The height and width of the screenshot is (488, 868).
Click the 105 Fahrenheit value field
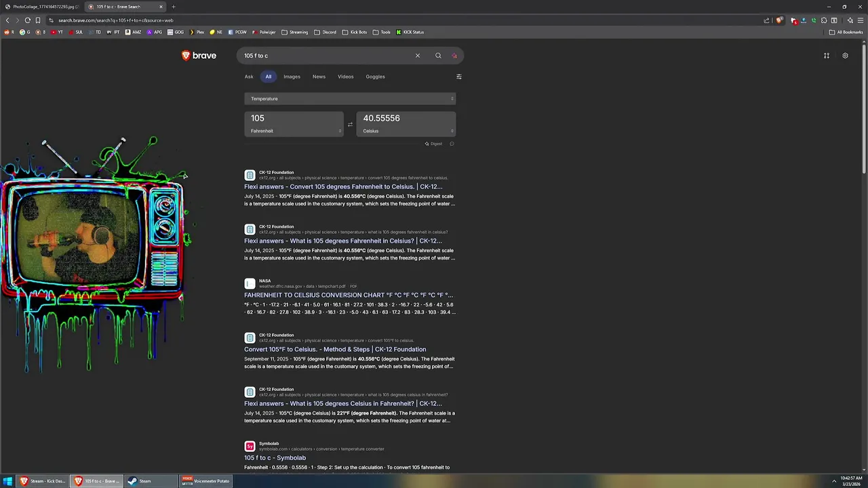(x=294, y=119)
